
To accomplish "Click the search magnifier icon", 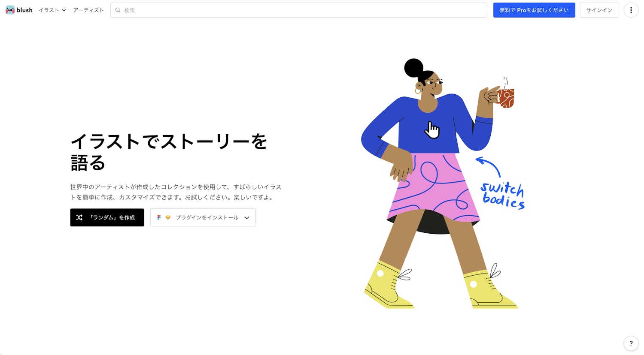I will click(118, 10).
